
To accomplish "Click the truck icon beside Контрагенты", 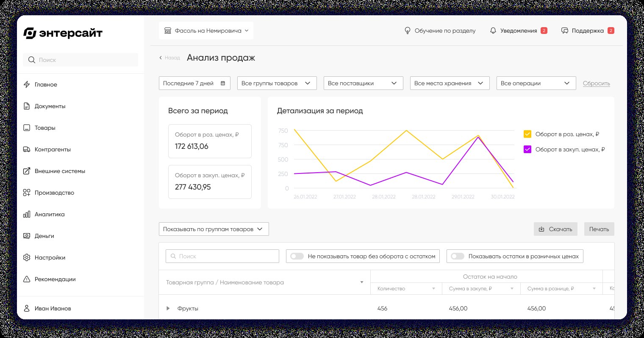I will click(x=27, y=149).
